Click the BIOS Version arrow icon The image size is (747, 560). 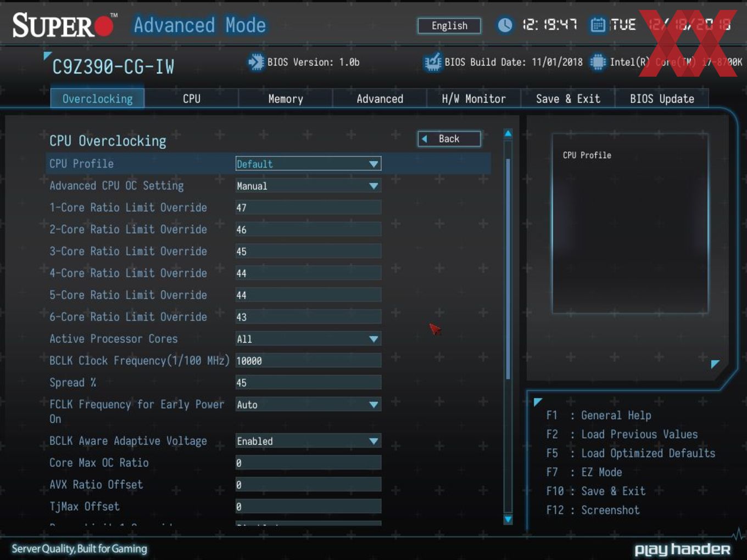tap(256, 61)
